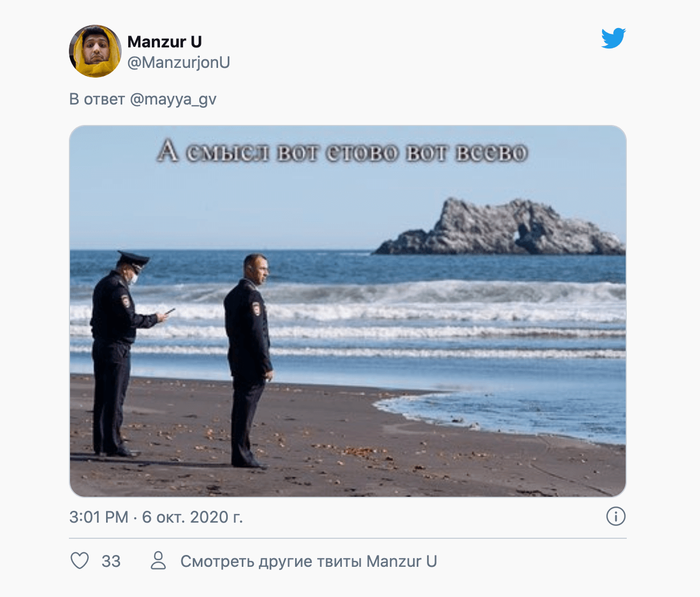Click the phone in the officer's hand
Image resolution: width=700 pixels, height=597 pixels.
(170, 311)
